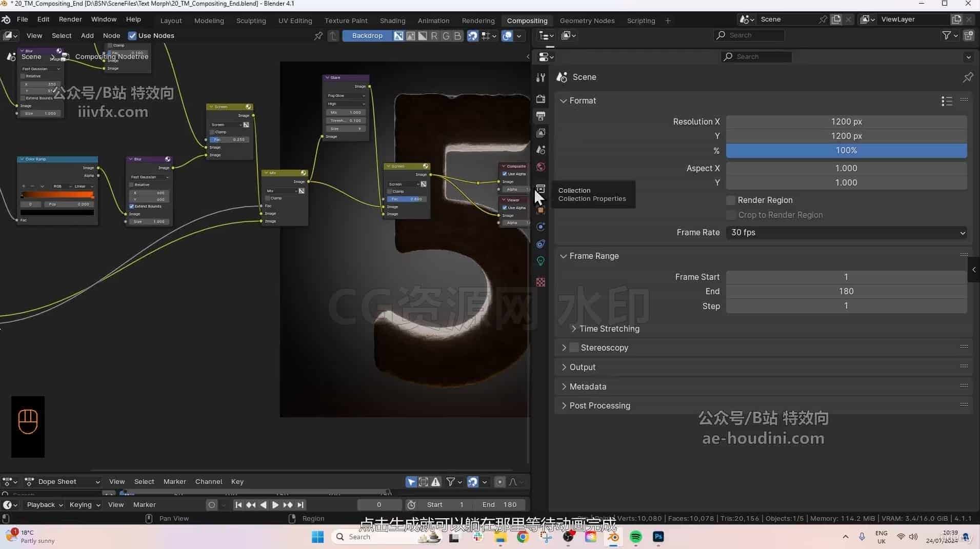Open the World properties tab

(x=541, y=167)
